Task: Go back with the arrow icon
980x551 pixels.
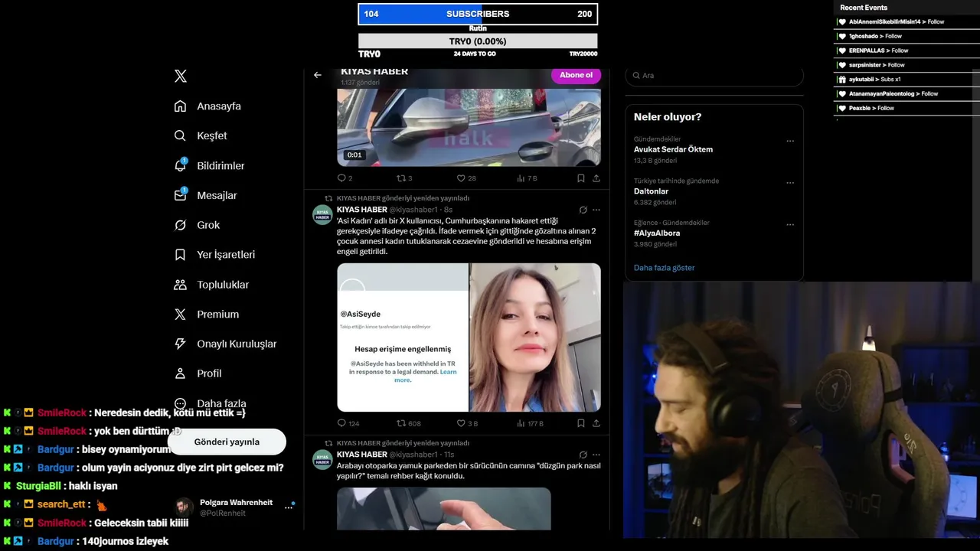Action: (318, 75)
